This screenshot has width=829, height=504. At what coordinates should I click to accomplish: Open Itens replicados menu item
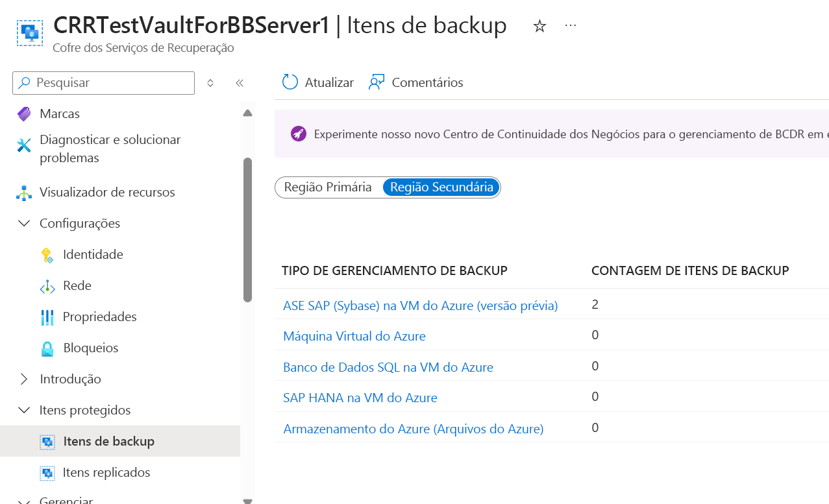pyautogui.click(x=106, y=472)
